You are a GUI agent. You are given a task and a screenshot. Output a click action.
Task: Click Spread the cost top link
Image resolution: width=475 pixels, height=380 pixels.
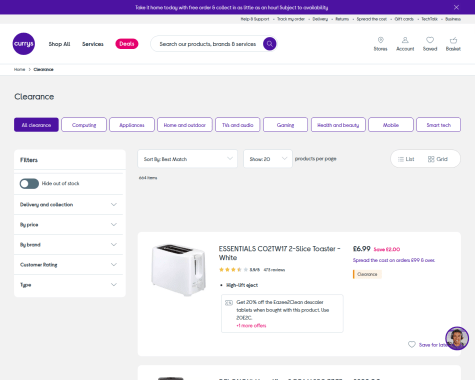(372, 19)
